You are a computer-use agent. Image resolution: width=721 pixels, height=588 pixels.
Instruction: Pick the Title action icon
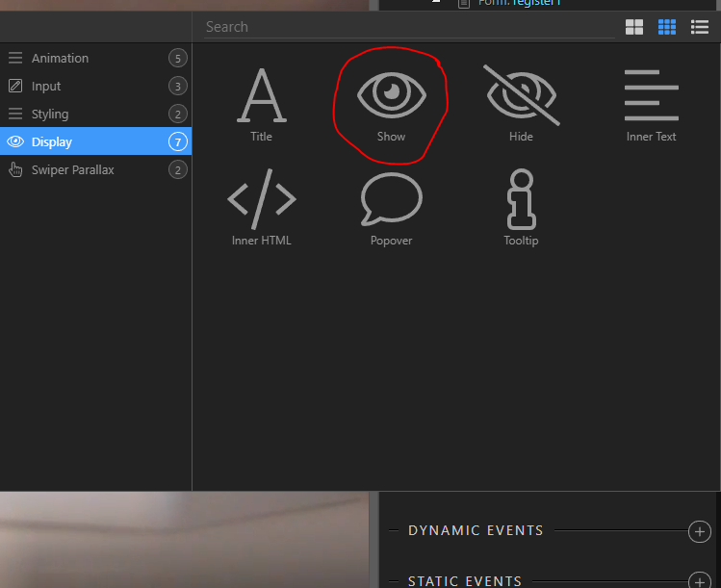(x=261, y=106)
